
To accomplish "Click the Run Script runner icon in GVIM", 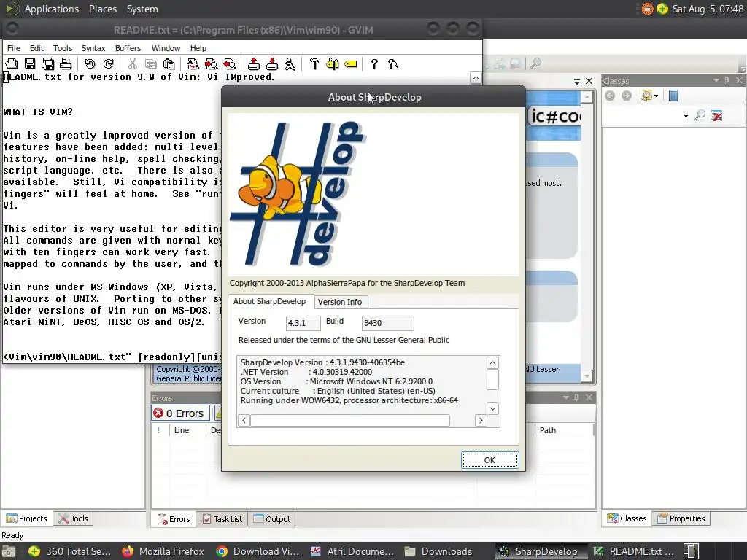I will 290,64.
